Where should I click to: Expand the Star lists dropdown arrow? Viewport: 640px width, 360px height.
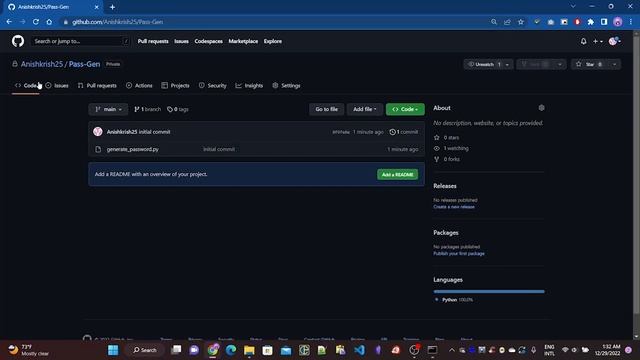click(614, 64)
